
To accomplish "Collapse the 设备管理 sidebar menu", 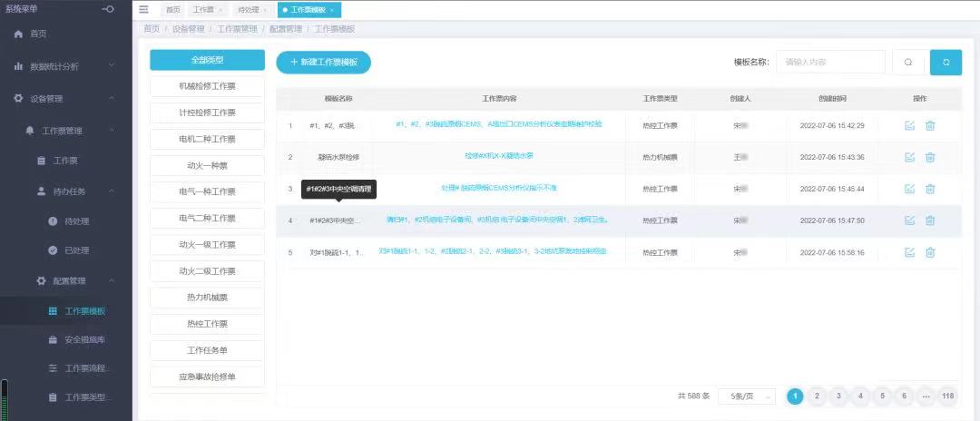I will point(112,98).
